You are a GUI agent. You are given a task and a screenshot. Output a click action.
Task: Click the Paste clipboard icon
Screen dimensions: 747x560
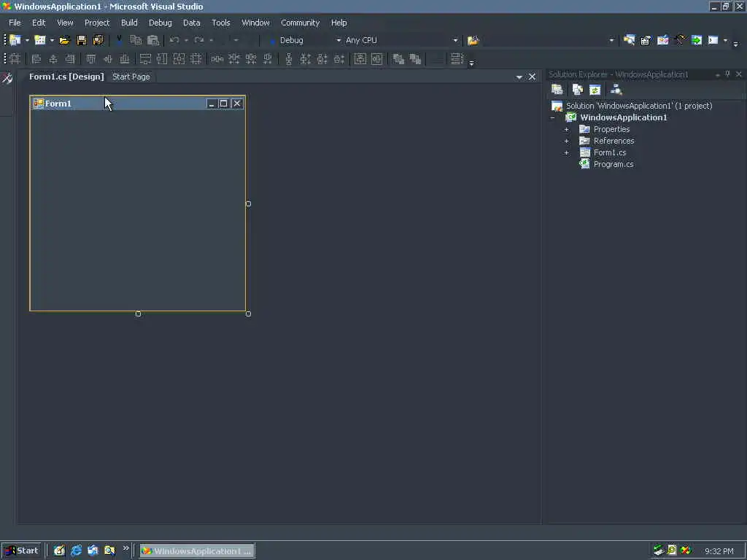point(153,41)
